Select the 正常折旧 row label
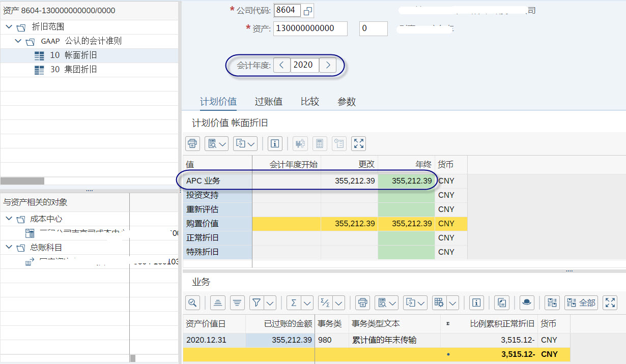The image size is (626, 364). tap(218, 238)
